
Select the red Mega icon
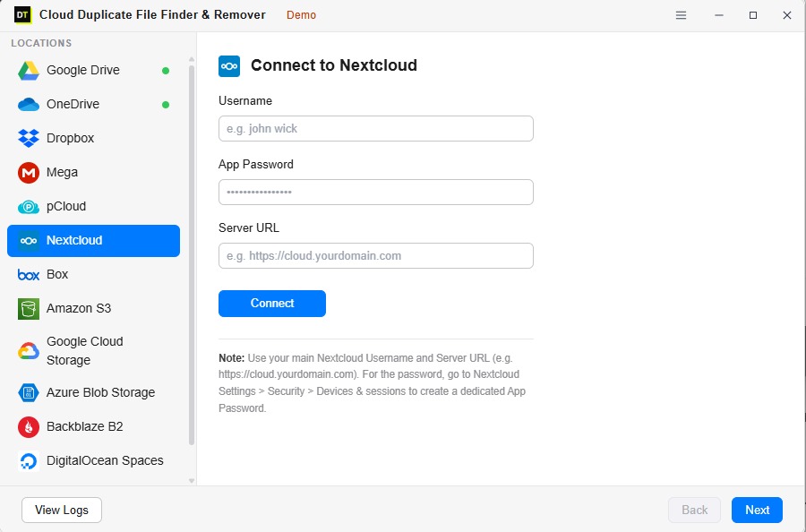tap(29, 173)
